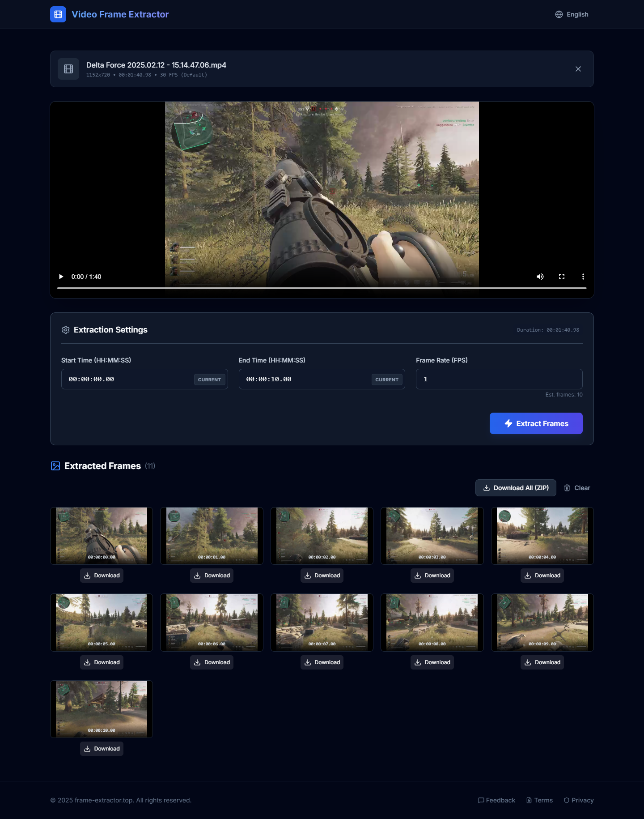Open frame thumbnail at 00:00:06.00
This screenshot has width=644, height=819.
tap(212, 623)
